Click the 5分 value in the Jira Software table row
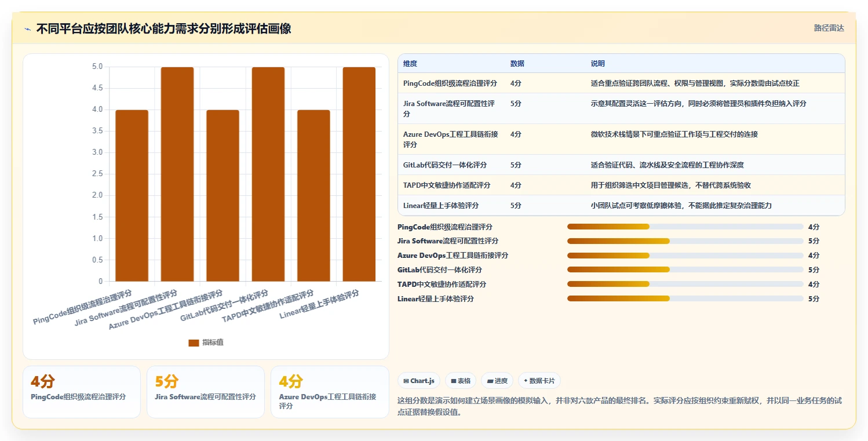 pyautogui.click(x=516, y=104)
